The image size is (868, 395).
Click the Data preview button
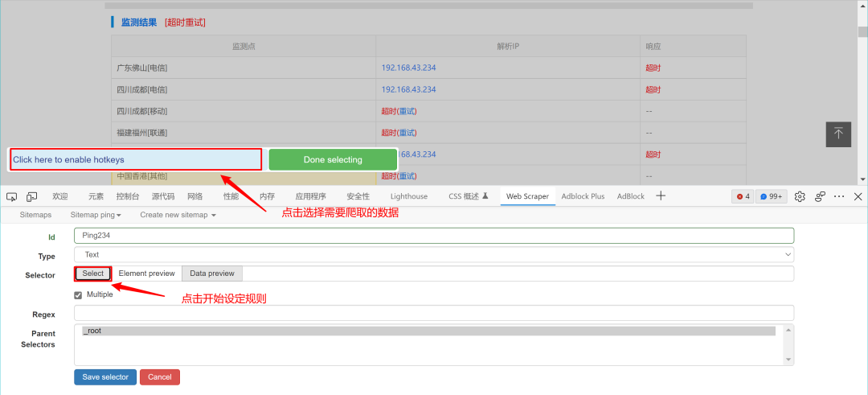tap(212, 273)
